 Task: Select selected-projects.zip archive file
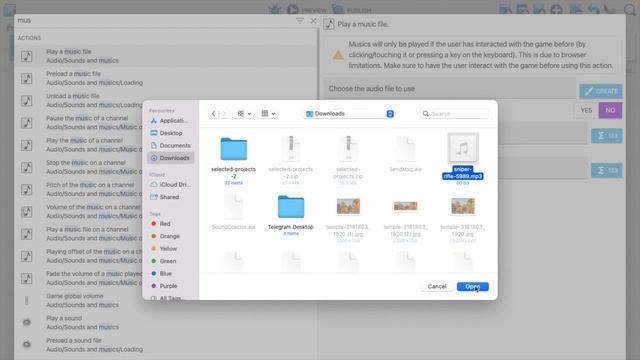tap(348, 158)
